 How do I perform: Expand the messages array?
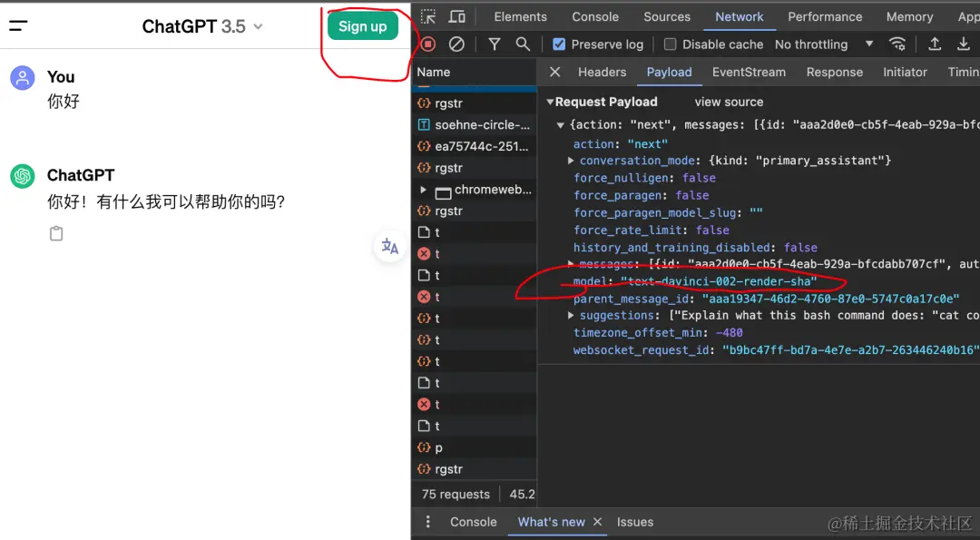click(x=570, y=264)
